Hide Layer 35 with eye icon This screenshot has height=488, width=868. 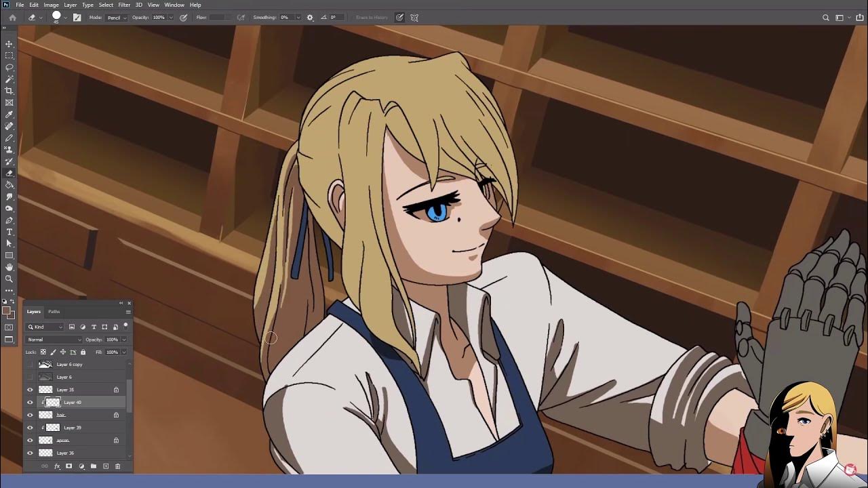pyautogui.click(x=30, y=390)
